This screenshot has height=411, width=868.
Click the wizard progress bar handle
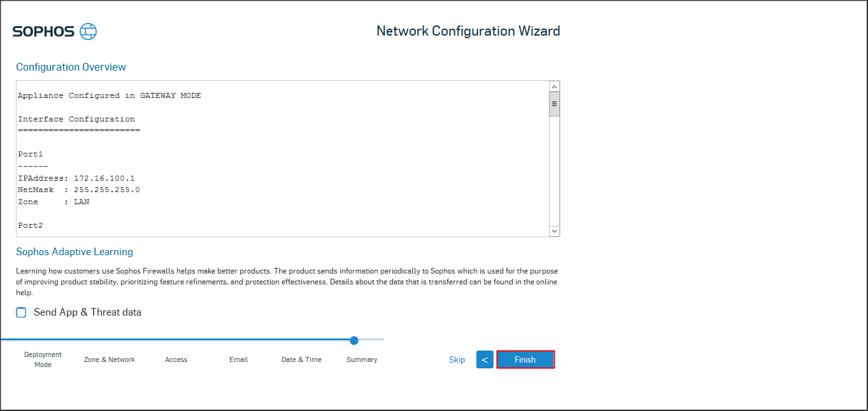pos(354,340)
